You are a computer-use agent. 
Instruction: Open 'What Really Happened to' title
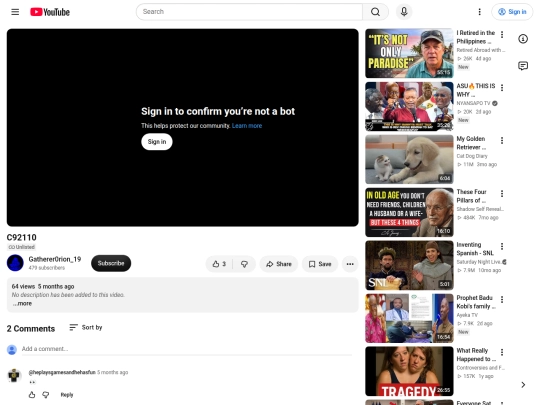coord(476,355)
